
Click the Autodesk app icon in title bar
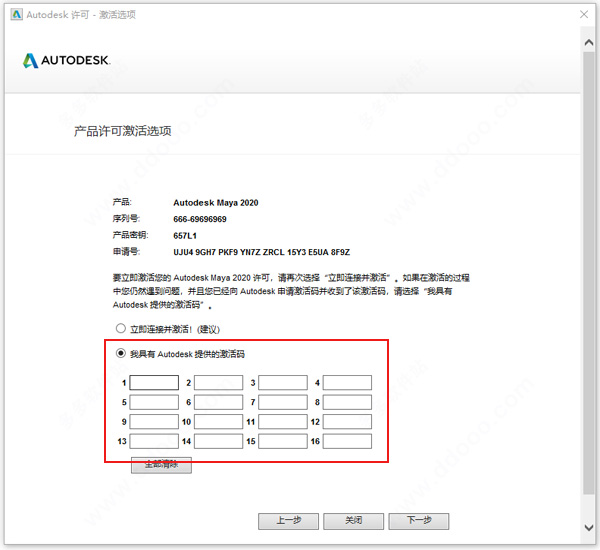(16, 15)
